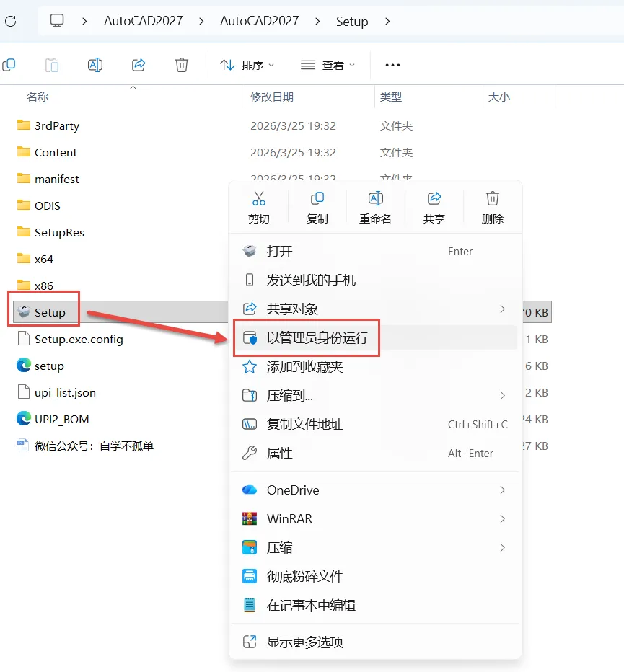Select the x64 folder

[35, 259]
